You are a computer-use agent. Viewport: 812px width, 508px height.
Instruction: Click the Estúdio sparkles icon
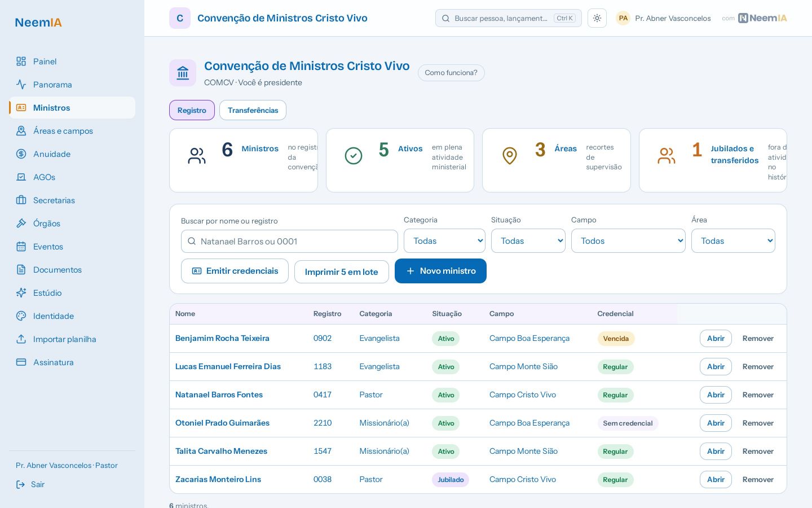21,293
